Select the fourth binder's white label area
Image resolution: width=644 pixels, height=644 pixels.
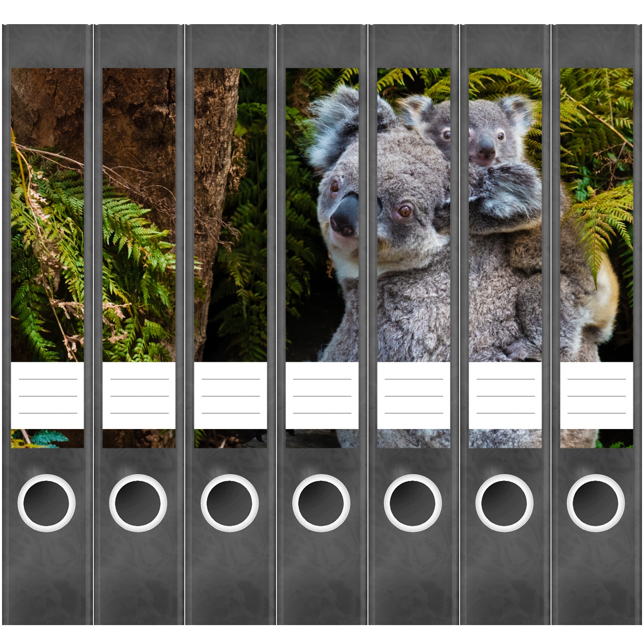[322, 396]
